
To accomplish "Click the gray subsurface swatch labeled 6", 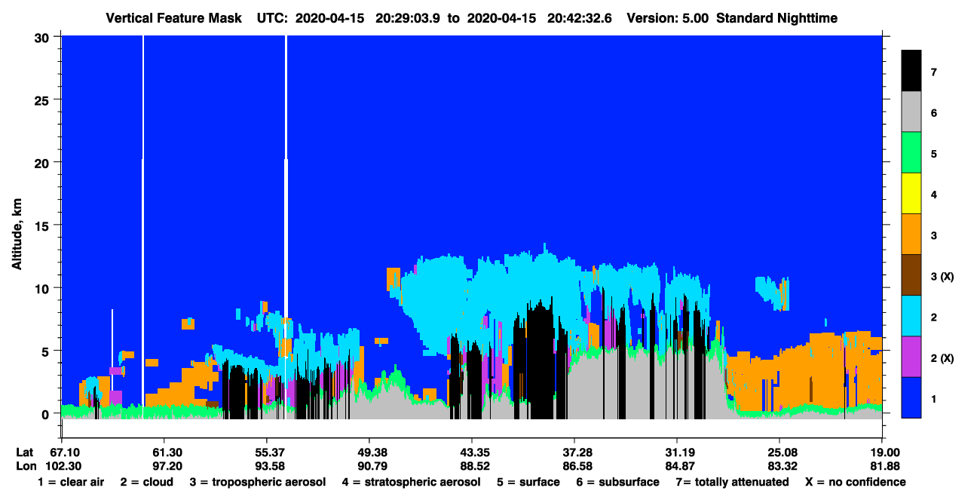I will tap(911, 113).
